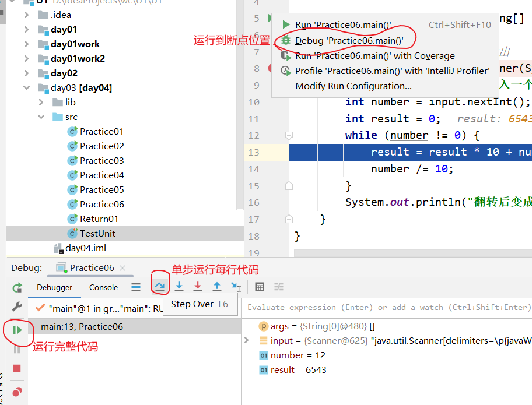The height and width of the screenshot is (405, 532).
Task: Choose Modify Run Configuration menu item
Action: pyautogui.click(x=386, y=86)
